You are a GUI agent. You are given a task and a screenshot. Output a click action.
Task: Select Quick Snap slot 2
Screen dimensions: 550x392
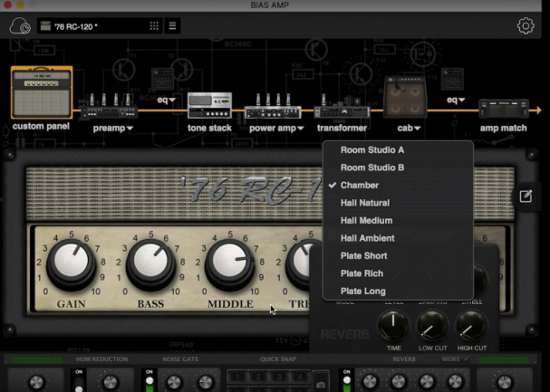[258, 378]
